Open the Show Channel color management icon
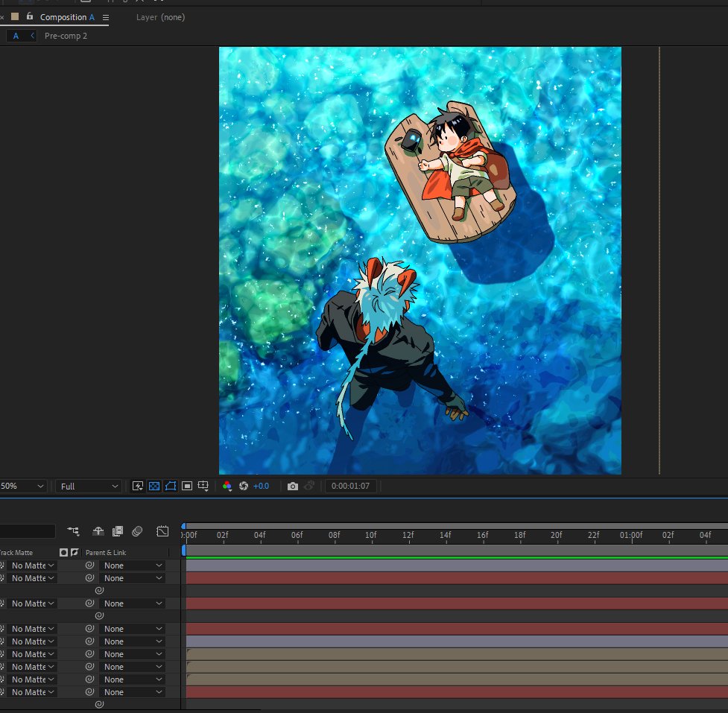The height and width of the screenshot is (713, 728). point(227,486)
